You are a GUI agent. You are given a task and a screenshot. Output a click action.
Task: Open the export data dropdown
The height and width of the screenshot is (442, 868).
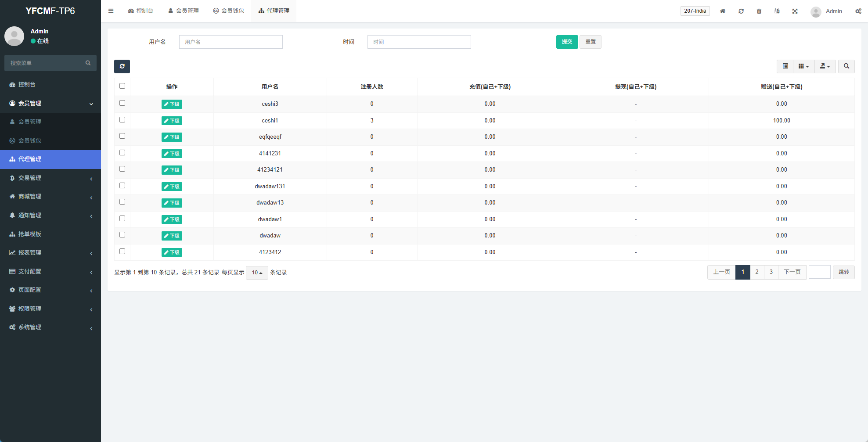click(825, 66)
